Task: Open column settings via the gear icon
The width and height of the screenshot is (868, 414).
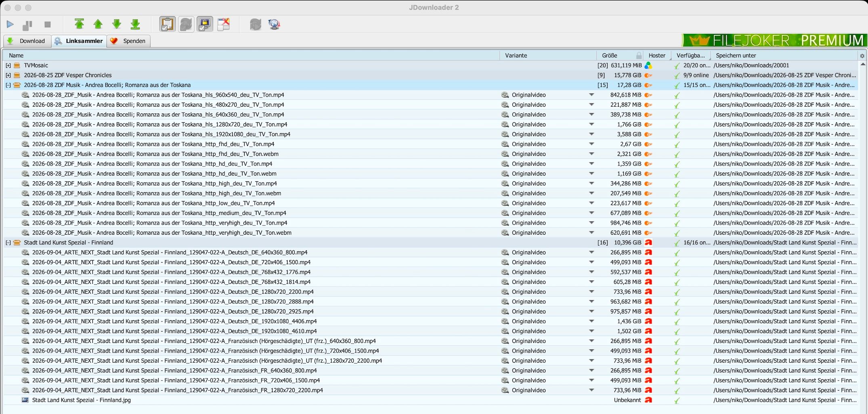Action: click(862, 56)
